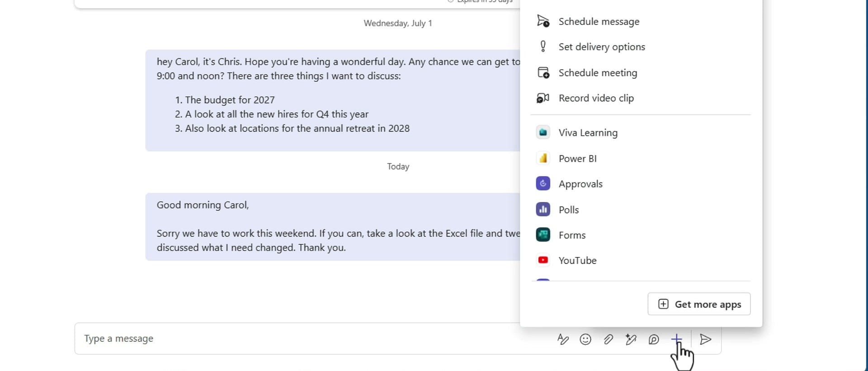Open the Format text options icon
The width and height of the screenshot is (868, 371).
(563, 339)
